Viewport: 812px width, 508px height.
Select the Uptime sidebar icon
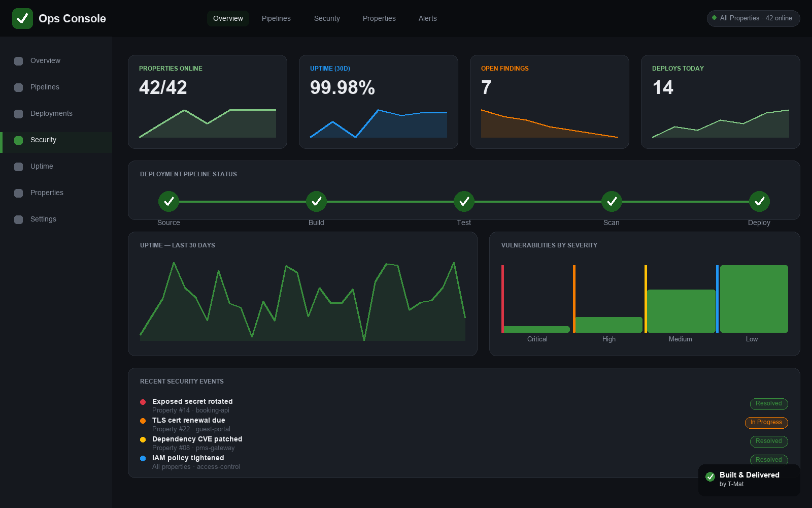[19, 167]
